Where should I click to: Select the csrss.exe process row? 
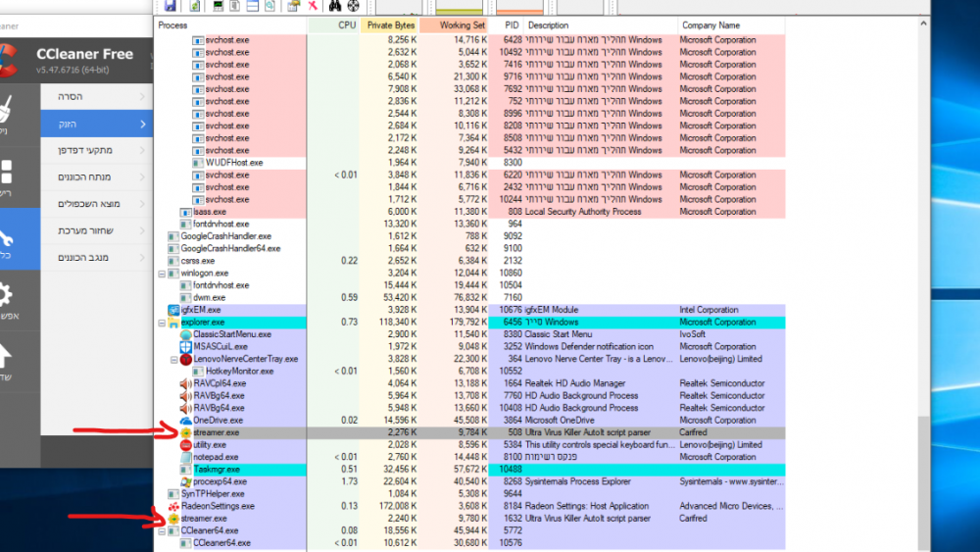469,262
